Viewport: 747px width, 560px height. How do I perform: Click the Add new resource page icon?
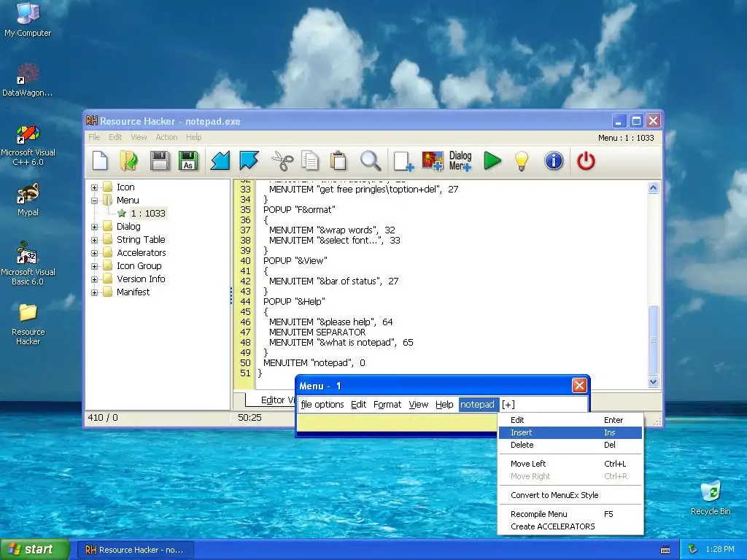403,160
